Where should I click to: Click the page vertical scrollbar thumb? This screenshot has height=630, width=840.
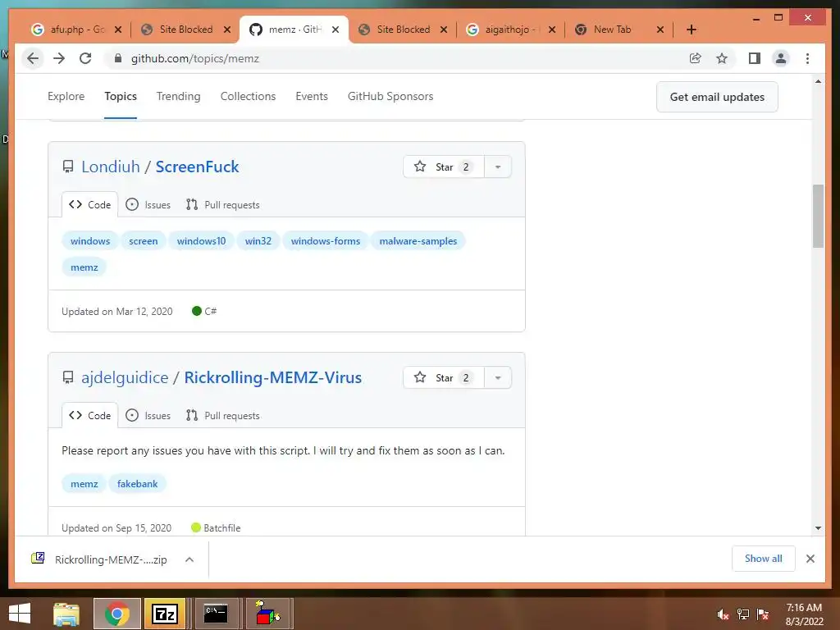click(x=818, y=216)
